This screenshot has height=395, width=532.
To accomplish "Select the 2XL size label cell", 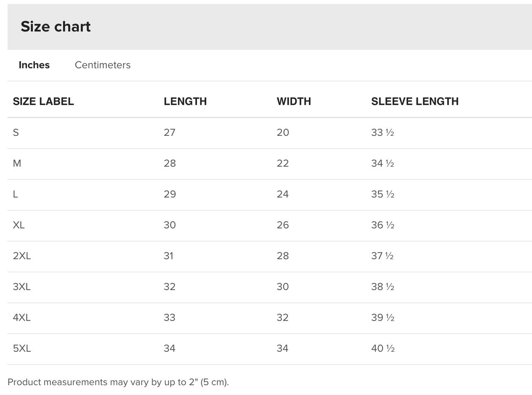I will tap(22, 256).
